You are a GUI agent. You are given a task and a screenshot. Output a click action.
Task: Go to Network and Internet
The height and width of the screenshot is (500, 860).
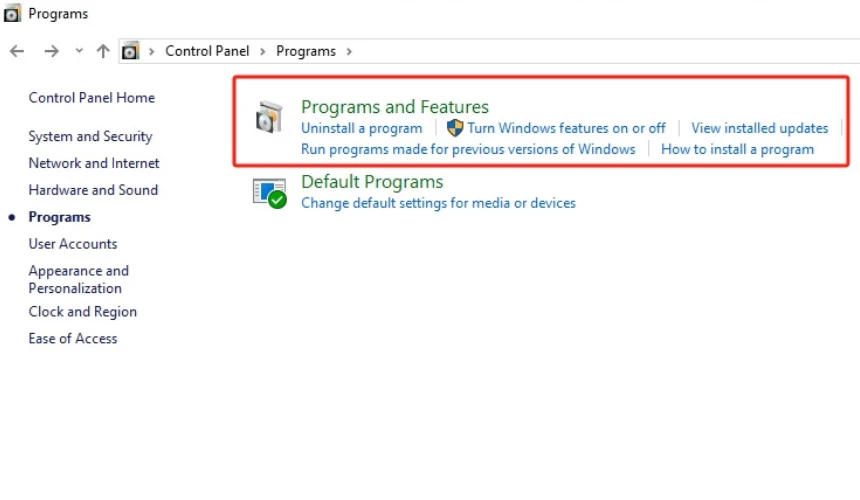(x=94, y=163)
